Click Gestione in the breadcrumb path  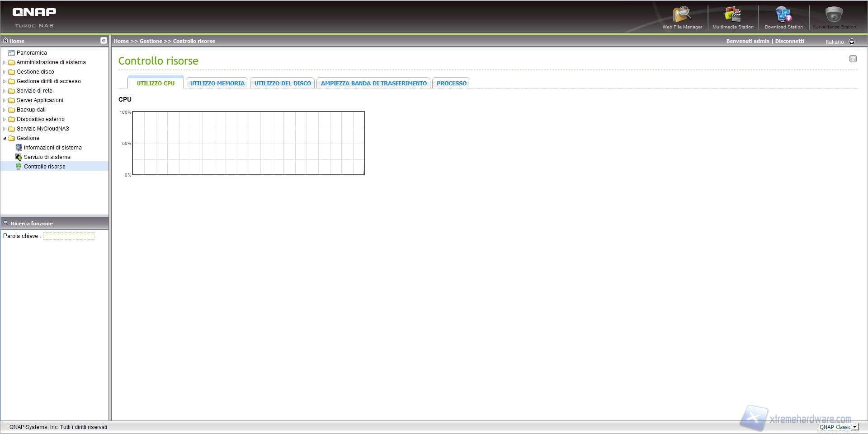click(151, 41)
